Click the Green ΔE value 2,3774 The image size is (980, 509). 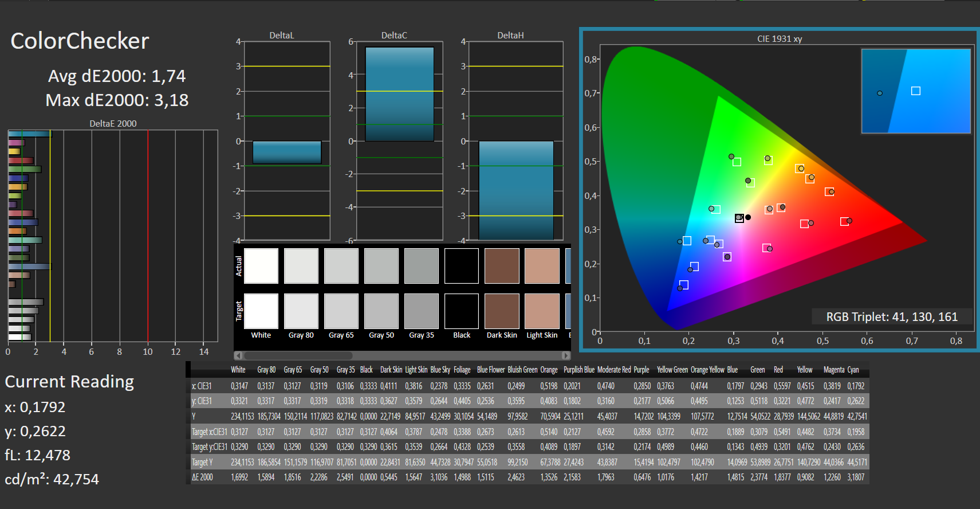759,477
